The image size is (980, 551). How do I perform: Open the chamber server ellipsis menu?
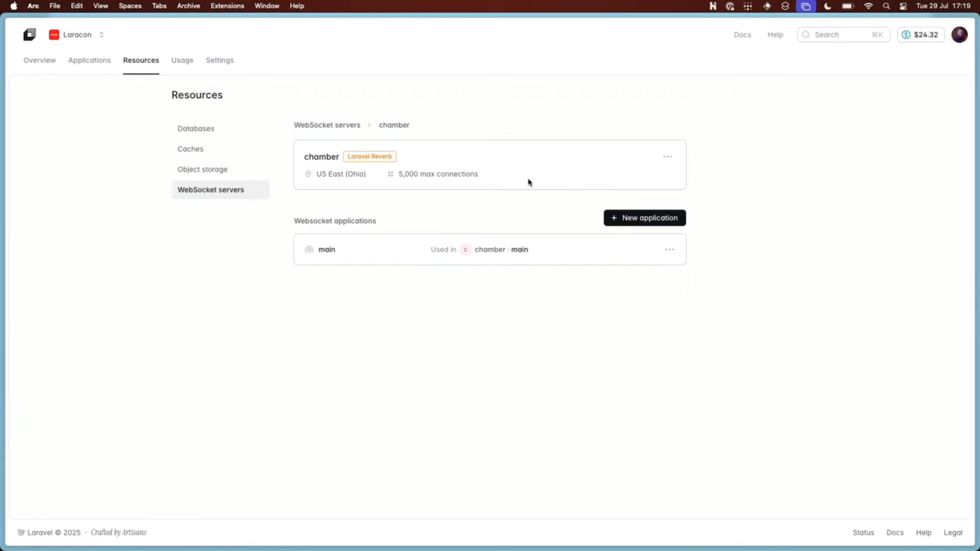pos(667,157)
